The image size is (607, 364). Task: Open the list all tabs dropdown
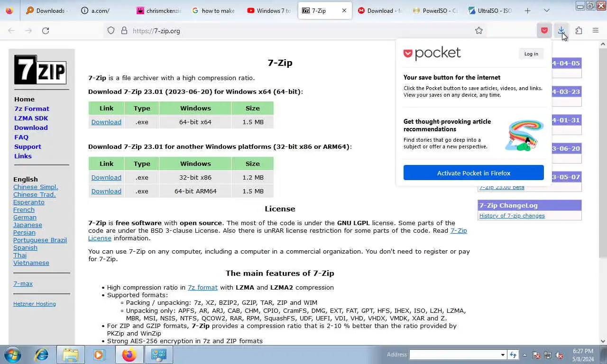point(546,10)
